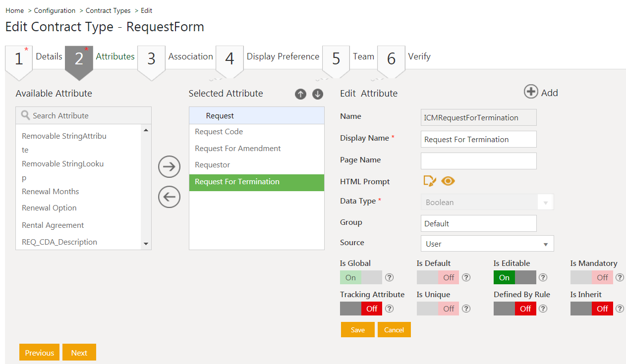Image resolution: width=626 pixels, height=364 pixels.
Task: Preview HTML Prompt with the eye icon
Action: click(x=448, y=181)
